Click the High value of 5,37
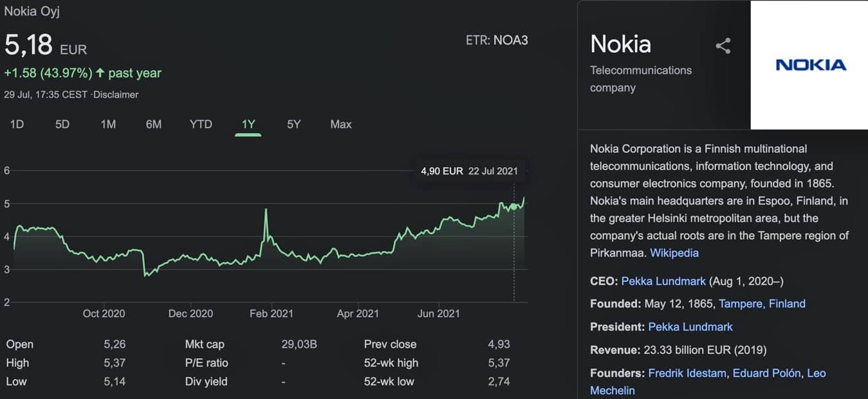This screenshot has height=399, width=868. pyautogui.click(x=115, y=363)
